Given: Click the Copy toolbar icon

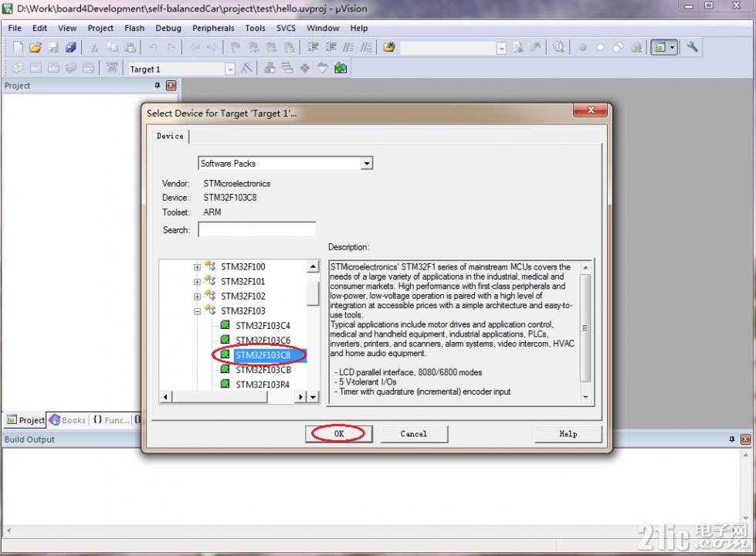Looking at the screenshot, I should 112,47.
